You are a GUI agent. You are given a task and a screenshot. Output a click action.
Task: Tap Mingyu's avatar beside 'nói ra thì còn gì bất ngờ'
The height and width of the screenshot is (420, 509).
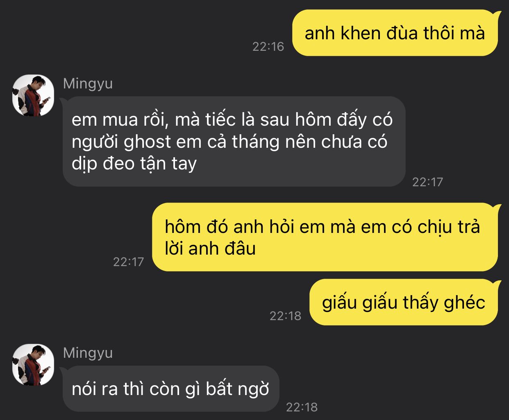pyautogui.click(x=33, y=365)
